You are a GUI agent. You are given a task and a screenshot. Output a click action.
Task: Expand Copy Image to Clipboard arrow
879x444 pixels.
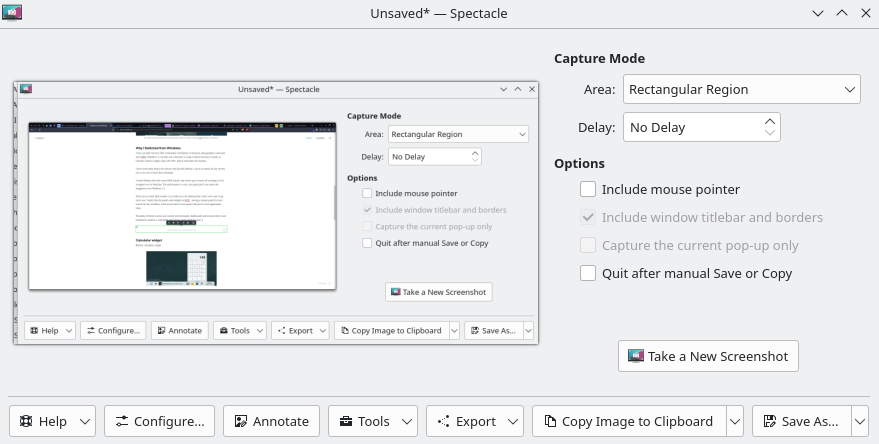coord(735,421)
